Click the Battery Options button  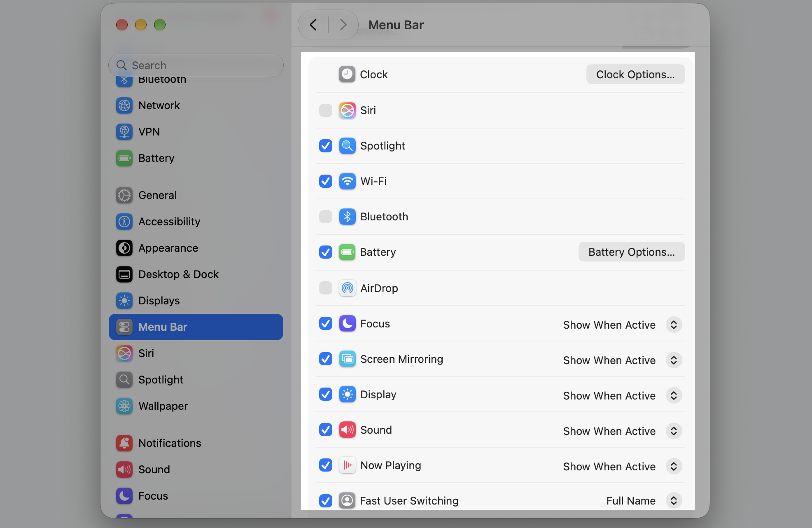pyautogui.click(x=632, y=252)
